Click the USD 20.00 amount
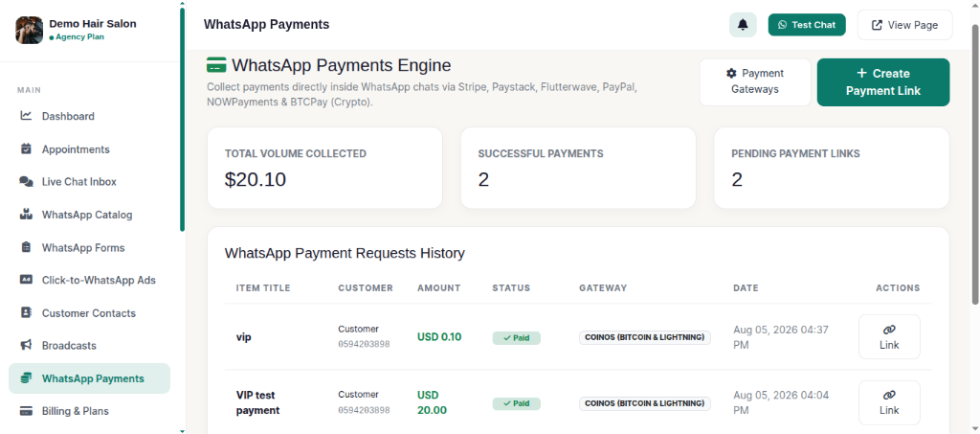 pyautogui.click(x=434, y=402)
